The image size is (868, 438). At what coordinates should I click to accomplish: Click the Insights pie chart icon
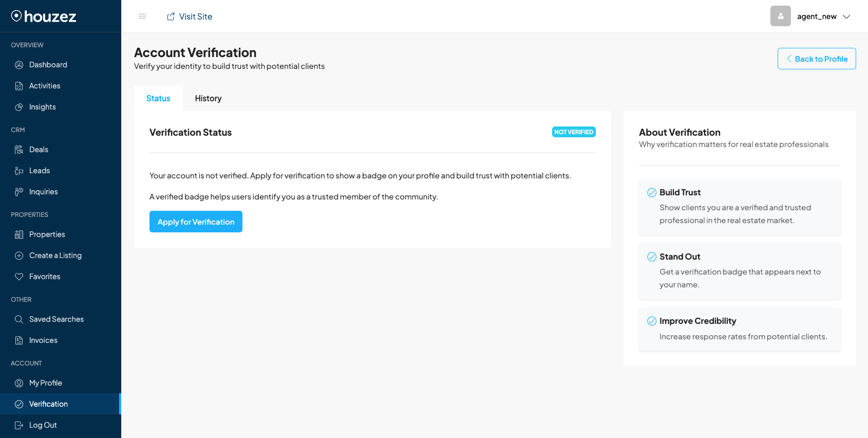[19, 107]
